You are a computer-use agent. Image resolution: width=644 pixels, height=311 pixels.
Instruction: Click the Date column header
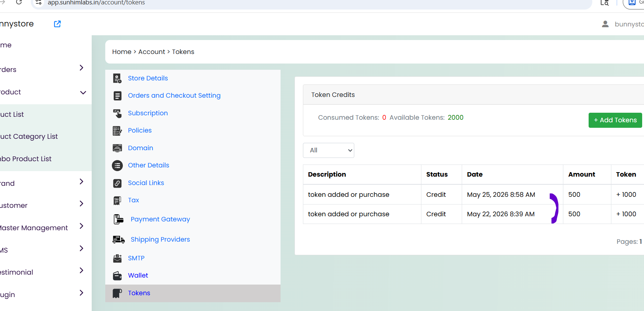point(475,174)
